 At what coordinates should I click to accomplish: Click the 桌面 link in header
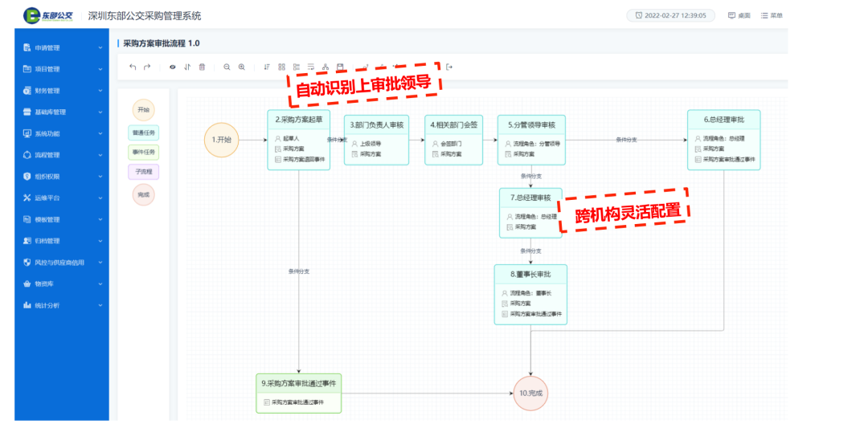click(x=739, y=15)
